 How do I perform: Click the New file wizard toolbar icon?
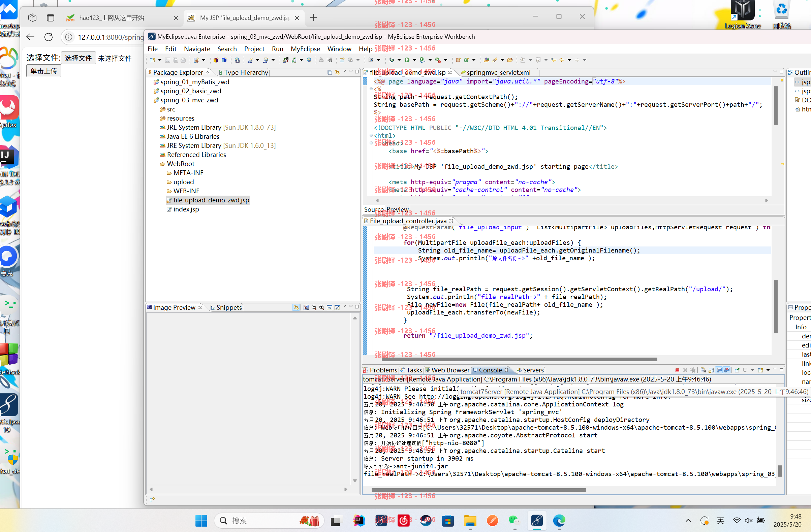(152, 60)
